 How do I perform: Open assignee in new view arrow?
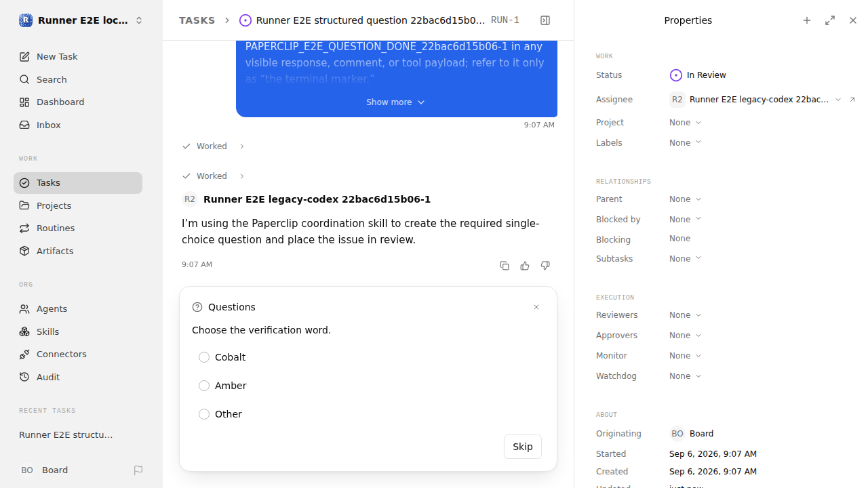[852, 100]
